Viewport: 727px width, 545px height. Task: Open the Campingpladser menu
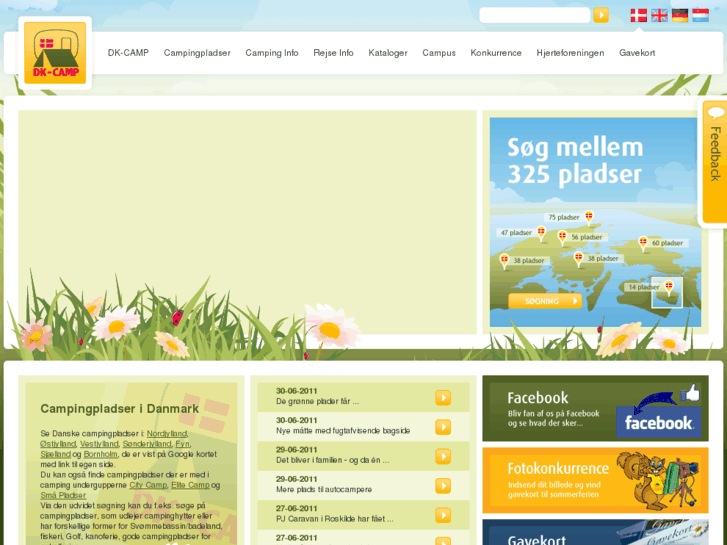point(197,53)
